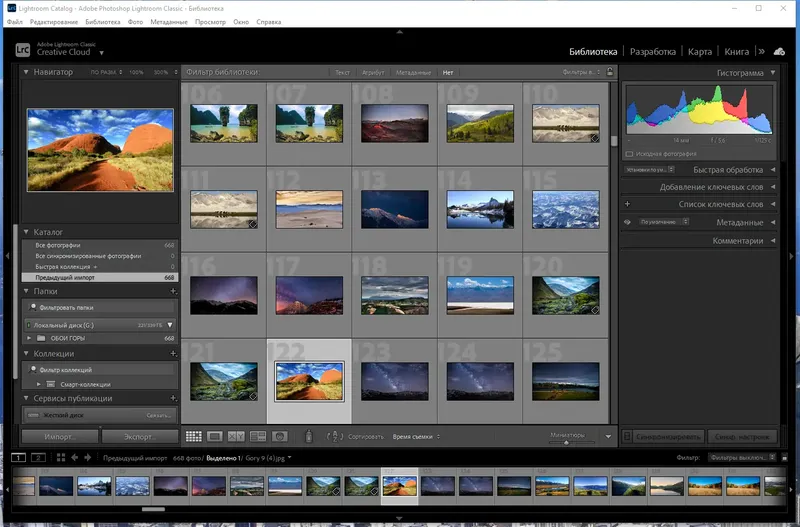The width and height of the screenshot is (800, 527).
Task: Click the Импорт button
Action: coord(60,437)
